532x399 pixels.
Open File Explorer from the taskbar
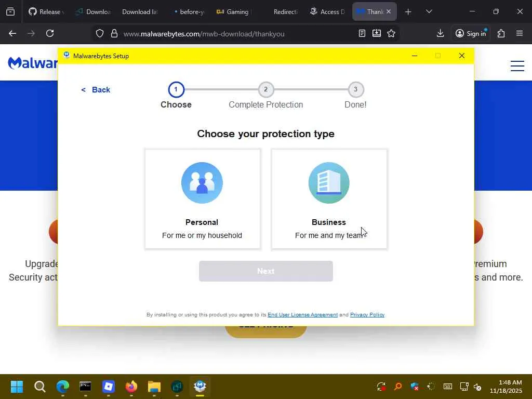[154, 387]
